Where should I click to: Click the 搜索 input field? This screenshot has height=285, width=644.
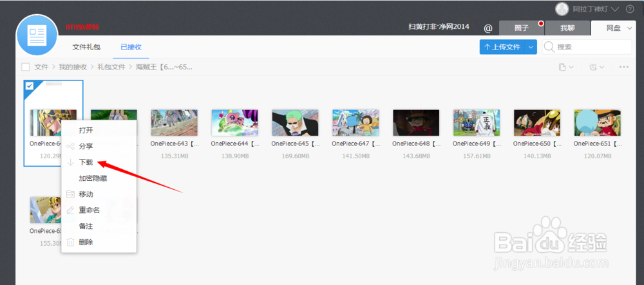[x=587, y=47]
